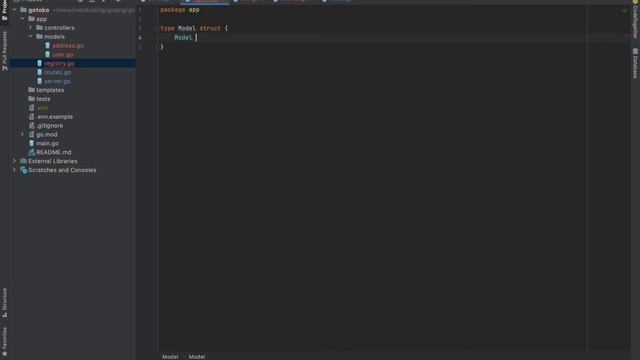Select .gitignore in the tree
This screenshot has width=640, height=360.
50,126
